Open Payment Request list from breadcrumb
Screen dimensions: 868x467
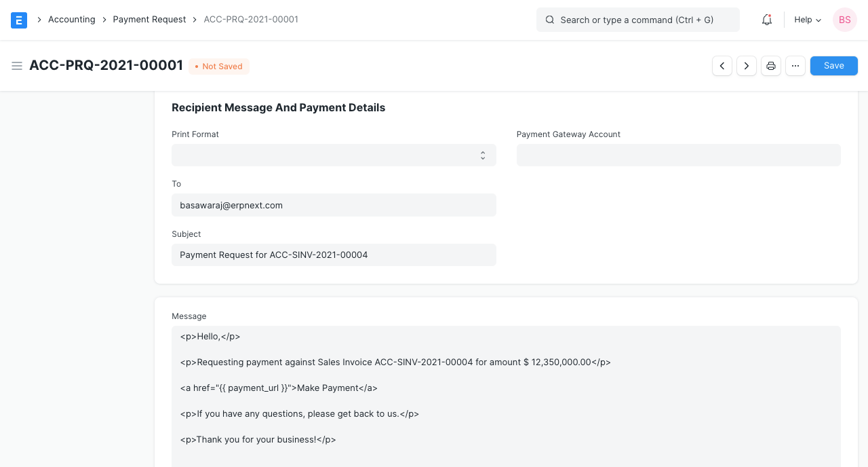click(x=149, y=19)
